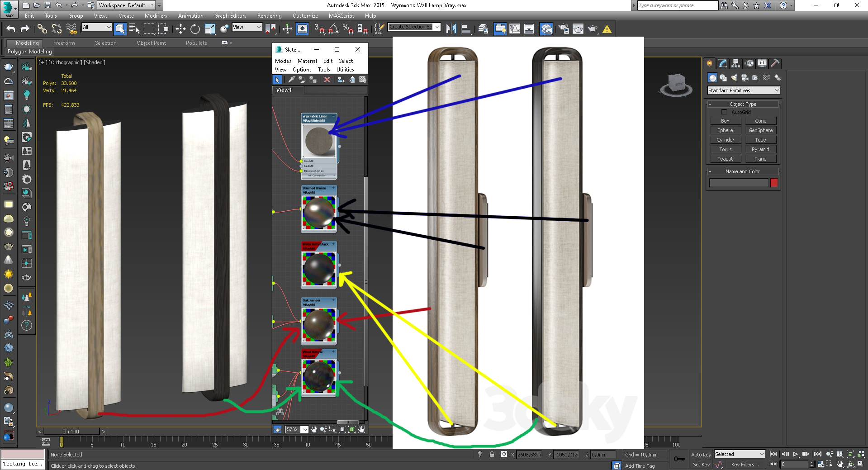Click the Align tool in main toolbar

(465, 29)
